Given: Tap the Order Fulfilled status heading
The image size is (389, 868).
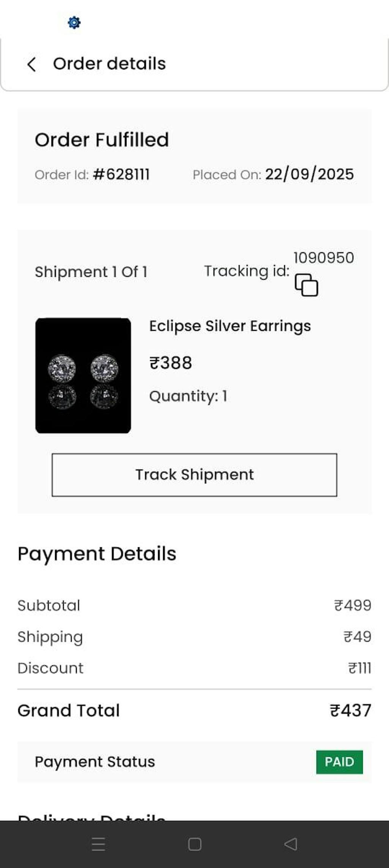Looking at the screenshot, I should click(x=102, y=140).
